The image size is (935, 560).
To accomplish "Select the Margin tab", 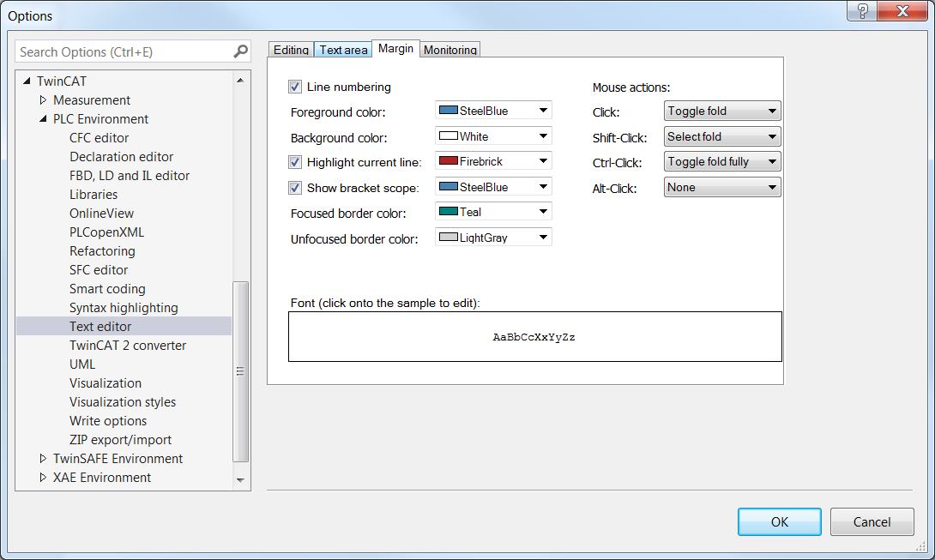I will pos(396,48).
